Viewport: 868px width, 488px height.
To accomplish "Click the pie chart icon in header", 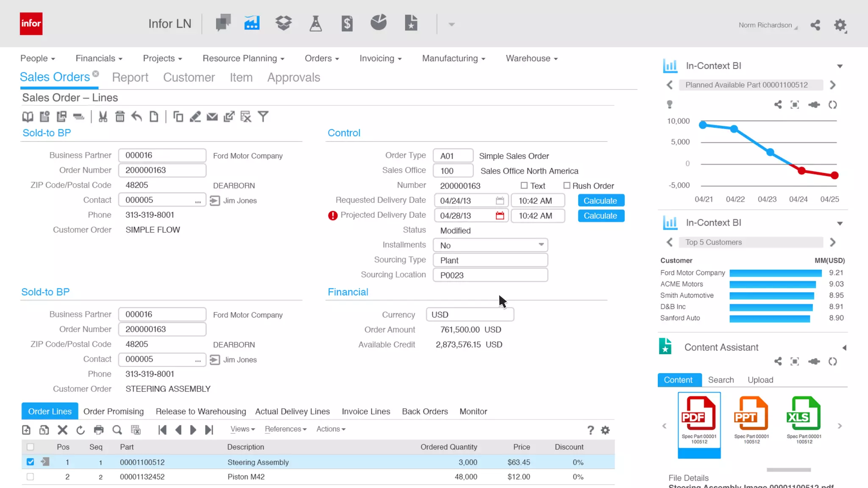I will pyautogui.click(x=378, y=22).
